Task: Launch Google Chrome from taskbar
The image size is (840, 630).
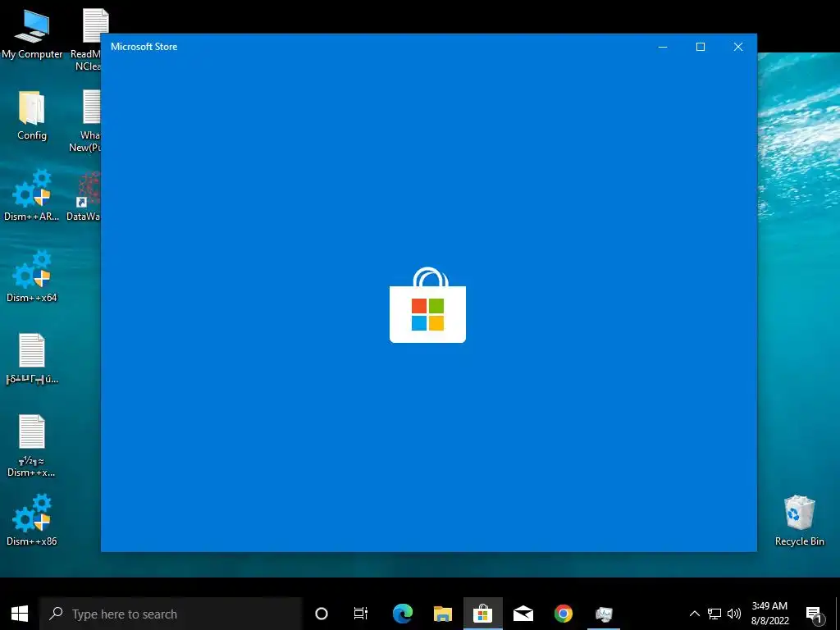Action: pos(563,614)
